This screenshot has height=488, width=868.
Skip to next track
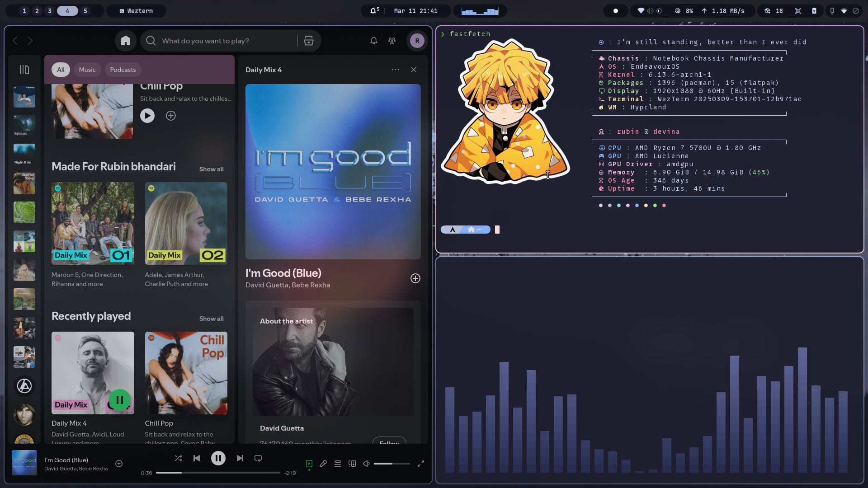click(x=240, y=458)
